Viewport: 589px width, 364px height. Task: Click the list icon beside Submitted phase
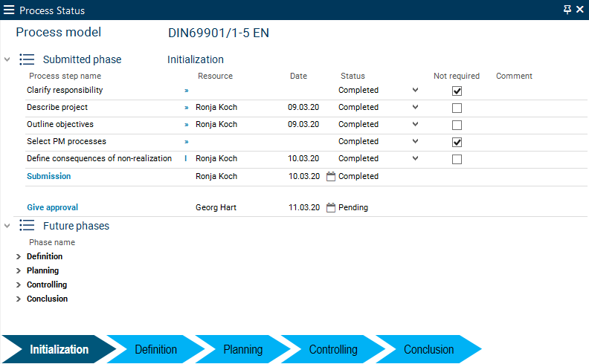(x=27, y=59)
